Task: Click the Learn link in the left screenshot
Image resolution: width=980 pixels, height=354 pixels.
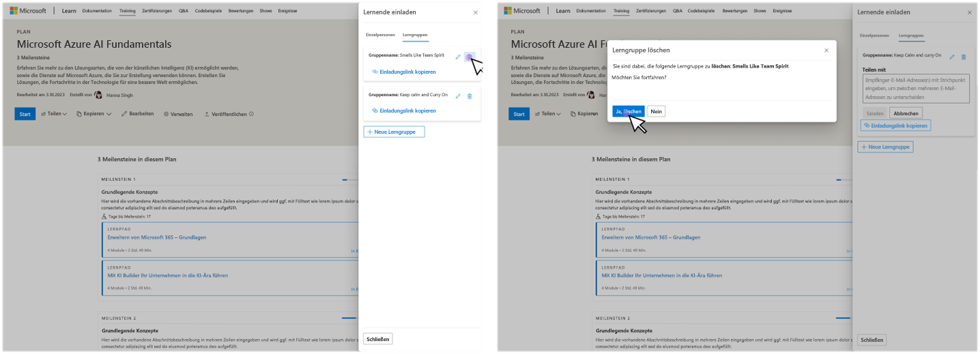Action: tap(69, 12)
